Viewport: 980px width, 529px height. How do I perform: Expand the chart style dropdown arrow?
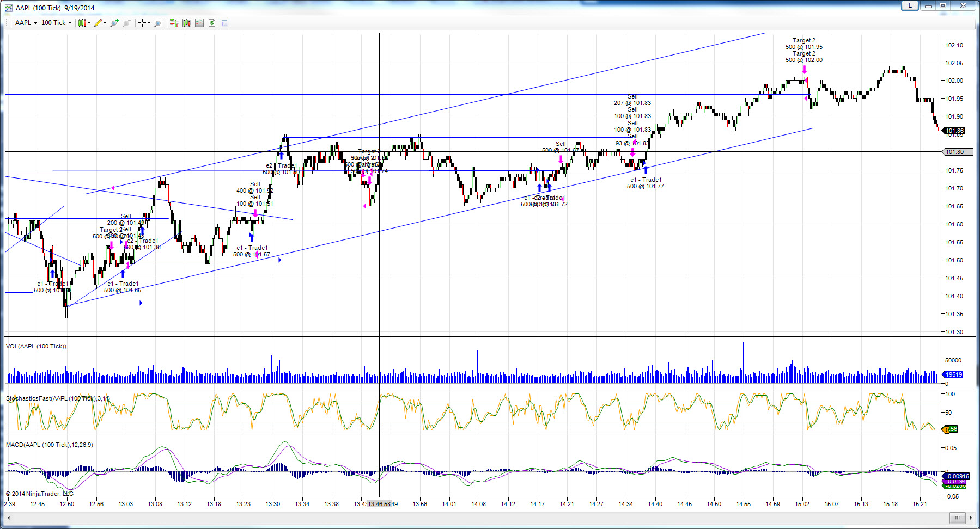89,23
